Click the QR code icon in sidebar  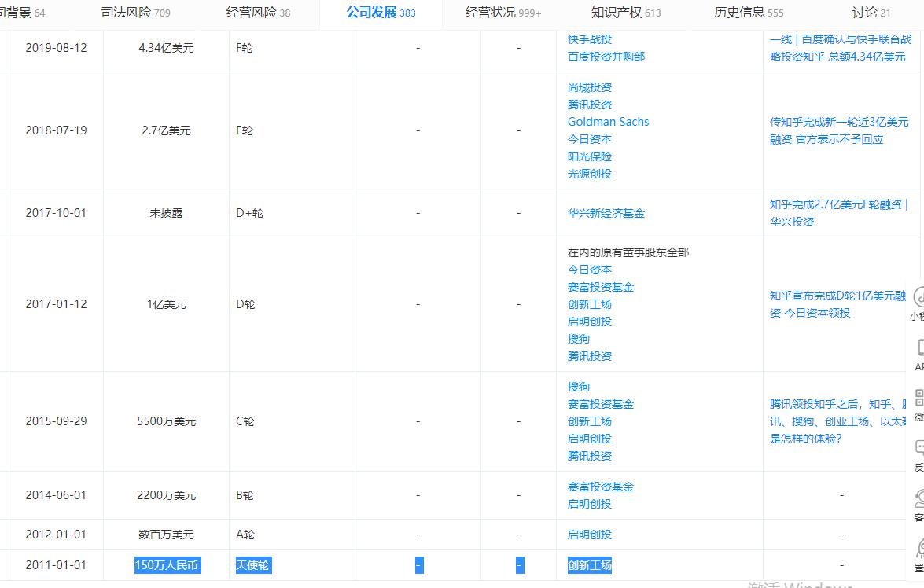pos(920,397)
